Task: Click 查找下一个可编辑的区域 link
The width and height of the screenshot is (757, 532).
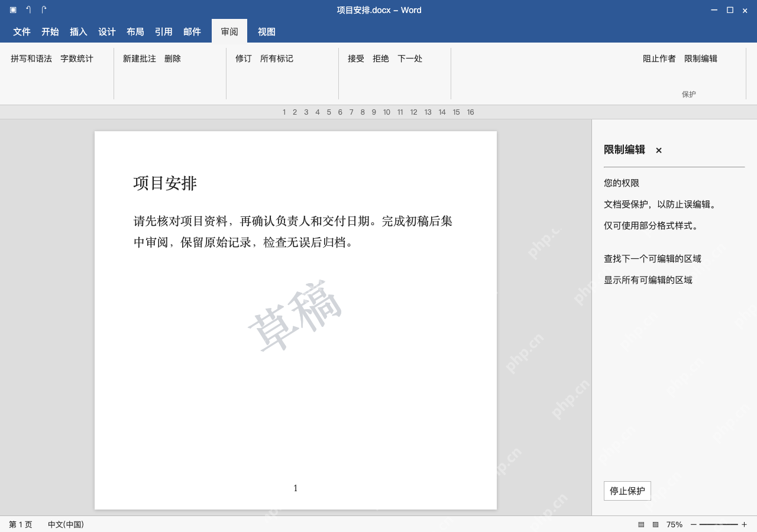Action: [x=652, y=259]
